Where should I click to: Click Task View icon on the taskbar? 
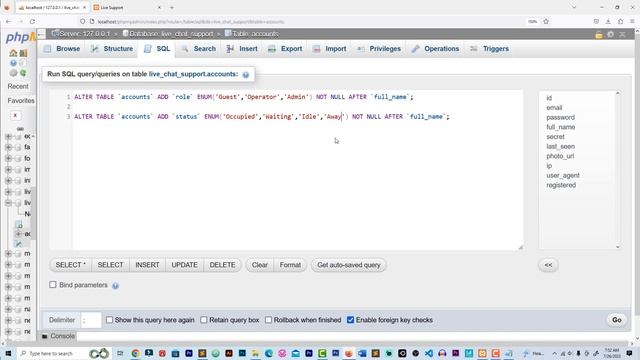click(120, 353)
